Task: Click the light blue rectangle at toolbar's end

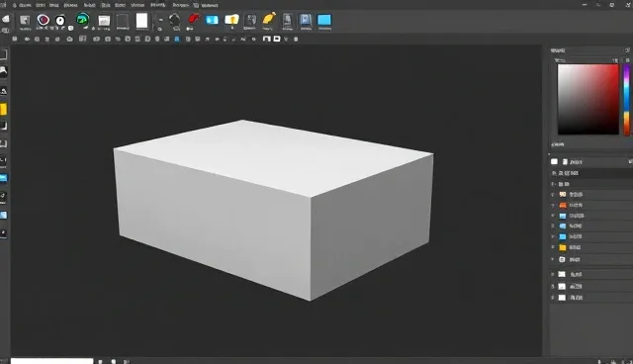Action: [x=324, y=20]
